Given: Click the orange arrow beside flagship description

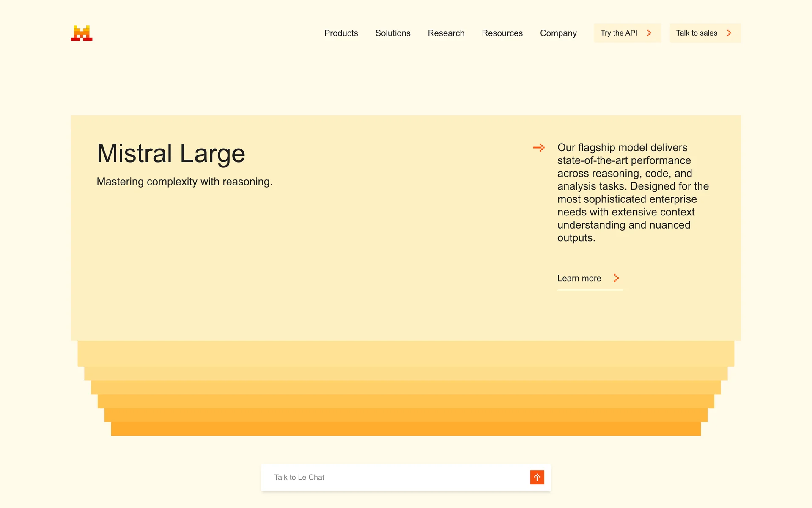Looking at the screenshot, I should [539, 148].
